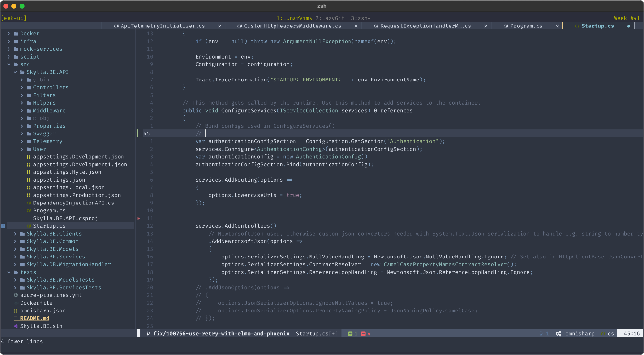The height and width of the screenshot is (355, 644).
Task: Click the line number 45 gutter
Action: [x=147, y=133]
